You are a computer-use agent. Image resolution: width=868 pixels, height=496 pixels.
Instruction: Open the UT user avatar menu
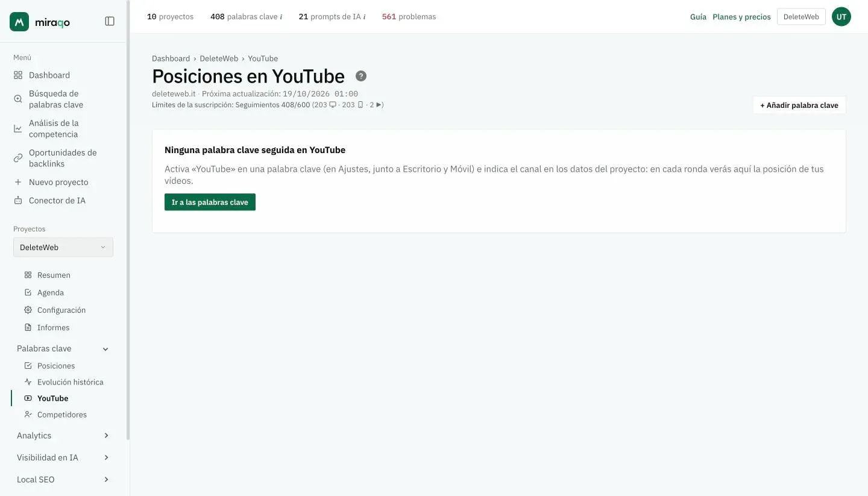(841, 17)
